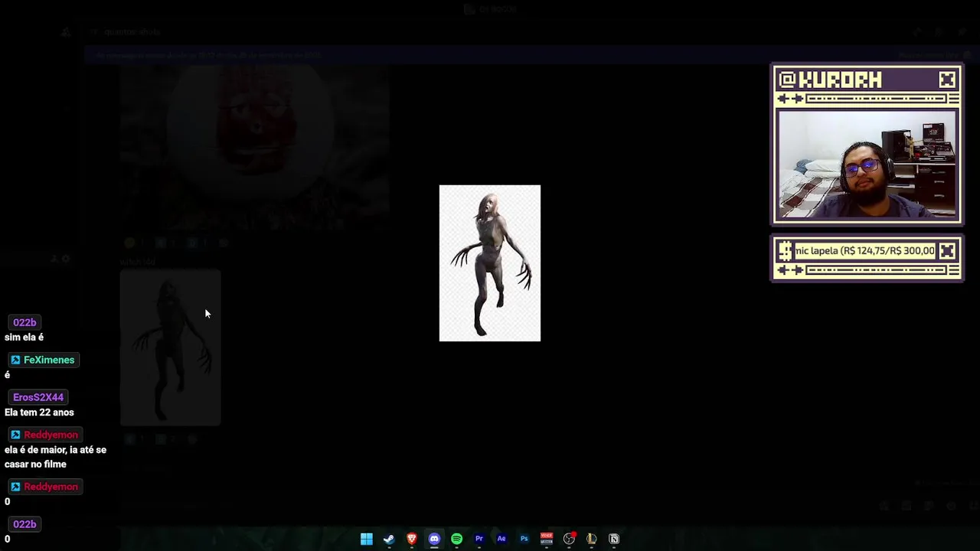Open Adobe Photoshop taskbar icon
The height and width of the screenshot is (551, 980).
point(524,539)
